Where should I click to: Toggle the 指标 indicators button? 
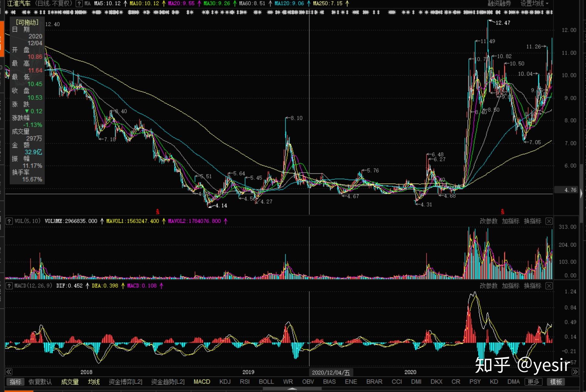point(15,382)
